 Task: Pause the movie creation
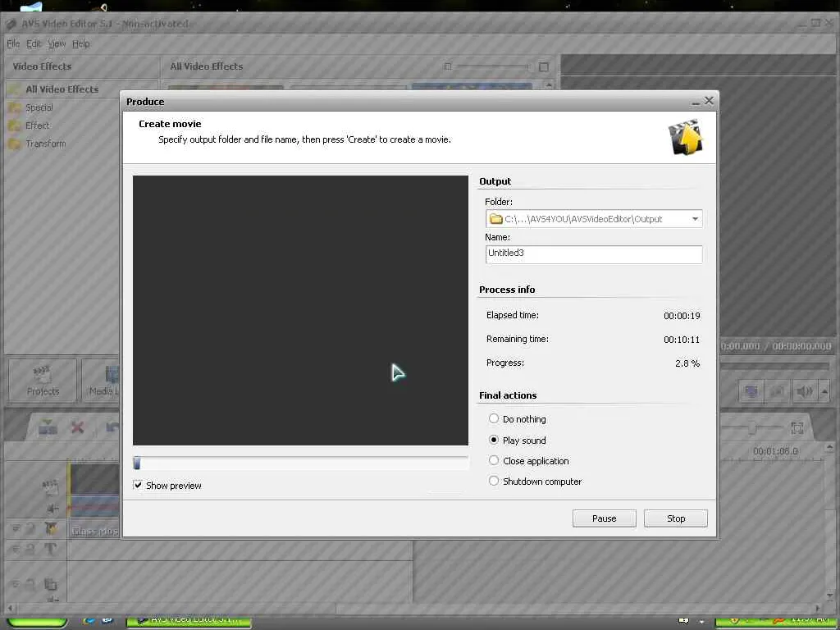point(605,518)
